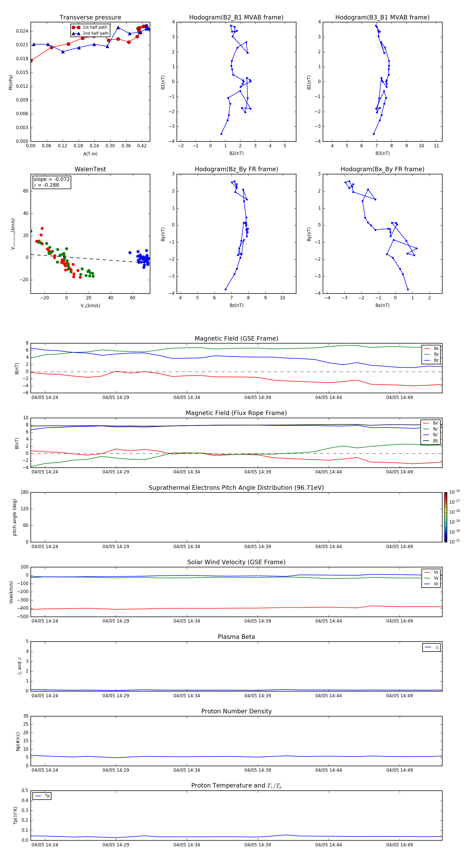The image size is (473, 868).
Task: Select the '2nd half path' legend entry
Action: pyautogui.click(x=90, y=33)
